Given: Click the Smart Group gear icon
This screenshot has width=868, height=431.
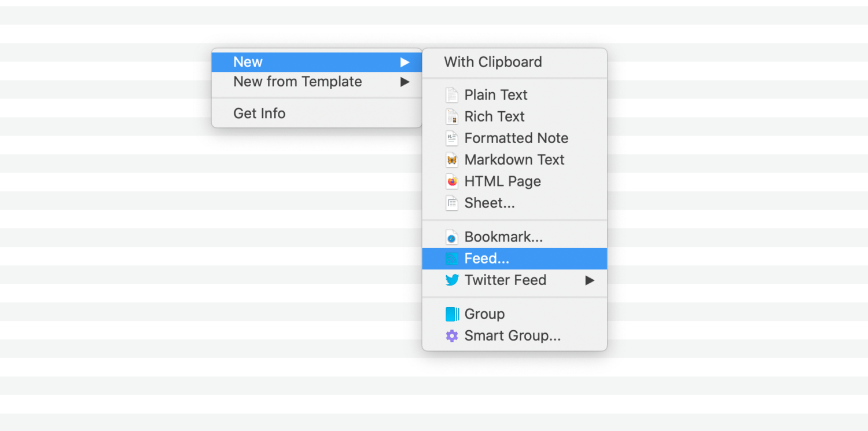Looking at the screenshot, I should coord(452,335).
